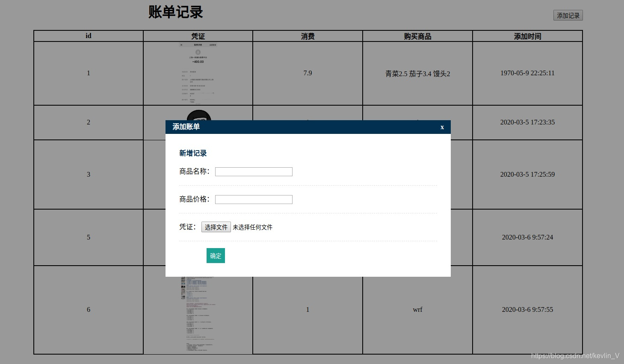This screenshot has height=364, width=624.
Task: Close the 添加账单 dialog with x
Action: point(442,127)
